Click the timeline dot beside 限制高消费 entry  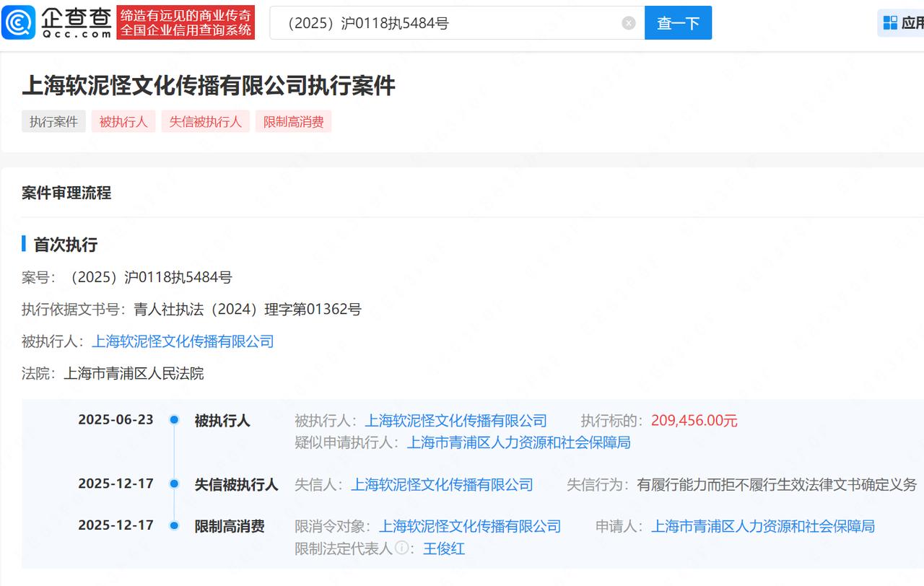(173, 527)
